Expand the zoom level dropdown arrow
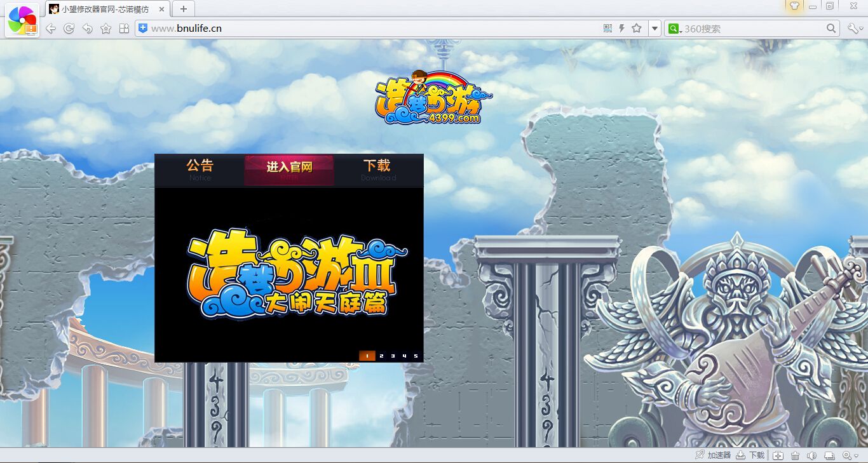Viewport: 868px width, 463px height. [x=857, y=456]
